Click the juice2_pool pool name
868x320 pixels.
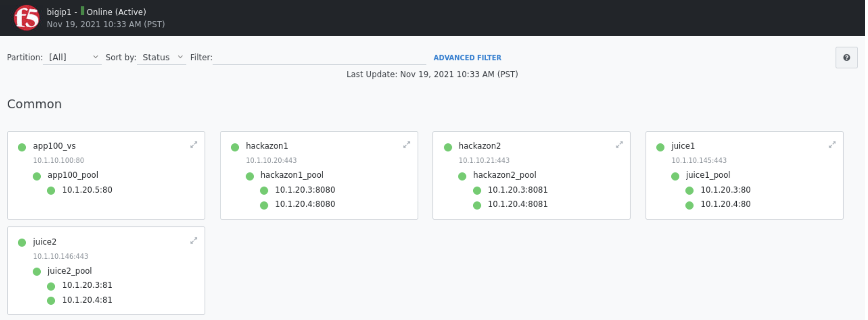tap(70, 271)
